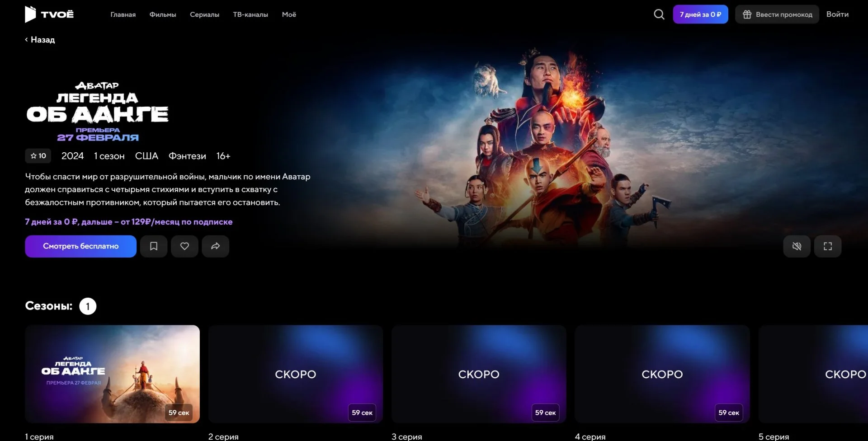The height and width of the screenshot is (441, 868).
Task: Share the series via arrow icon
Action: (x=216, y=246)
